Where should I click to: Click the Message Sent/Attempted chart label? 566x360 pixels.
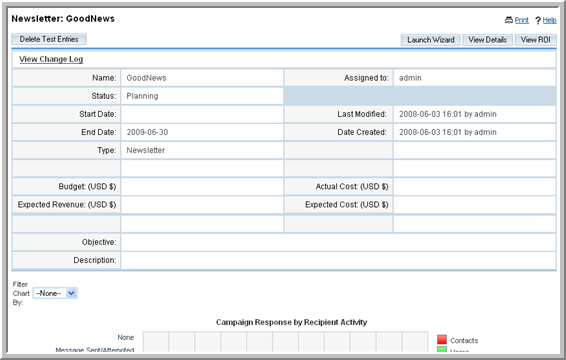(x=95, y=350)
